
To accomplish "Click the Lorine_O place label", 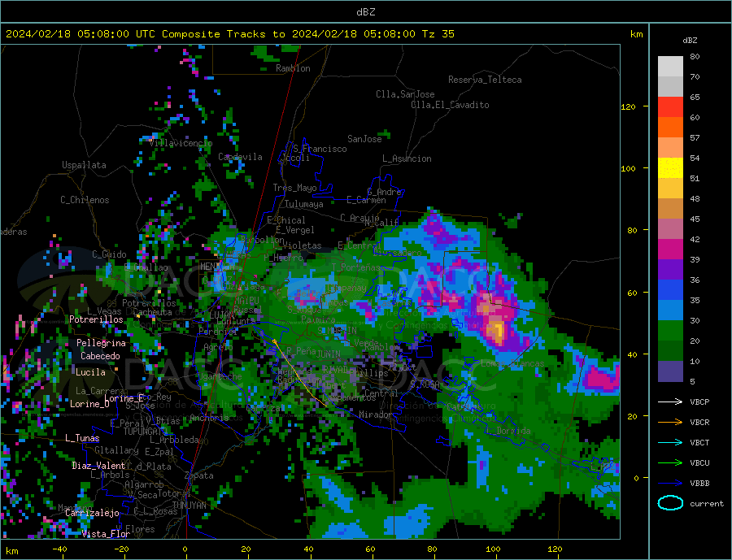I will [x=89, y=404].
